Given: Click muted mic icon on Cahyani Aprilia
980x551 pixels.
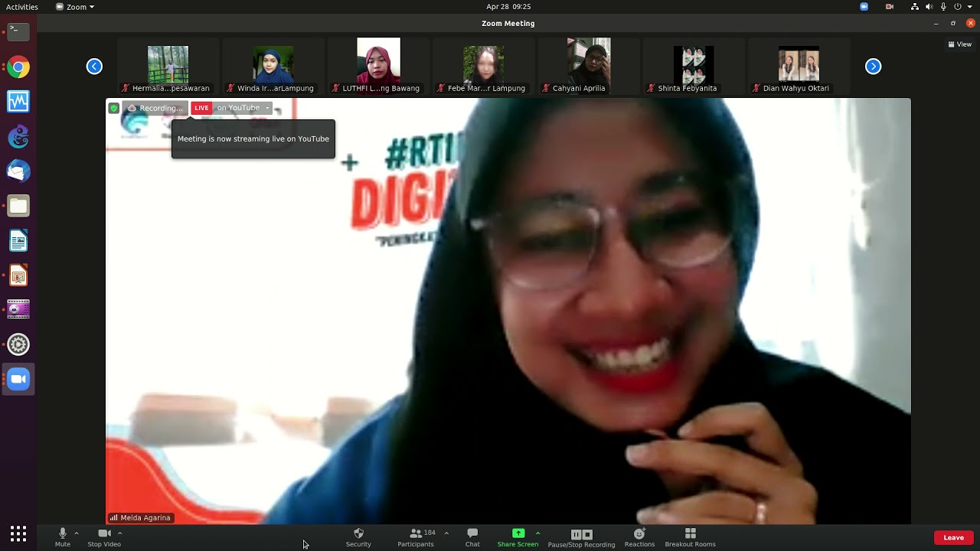Looking at the screenshot, I should coord(546,88).
